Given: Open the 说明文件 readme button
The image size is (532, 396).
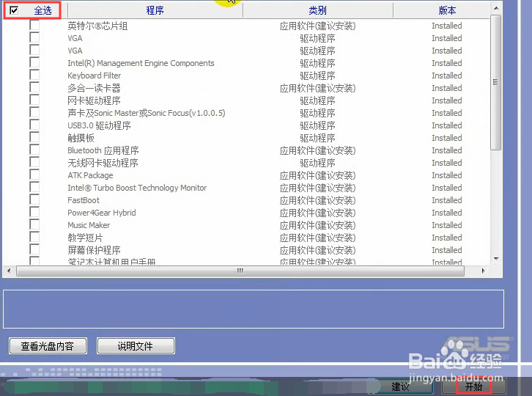Looking at the screenshot, I should 136,346.
